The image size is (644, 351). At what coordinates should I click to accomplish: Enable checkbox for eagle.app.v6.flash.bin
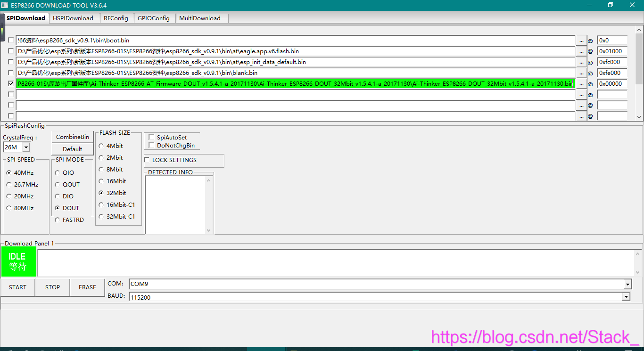(x=11, y=51)
